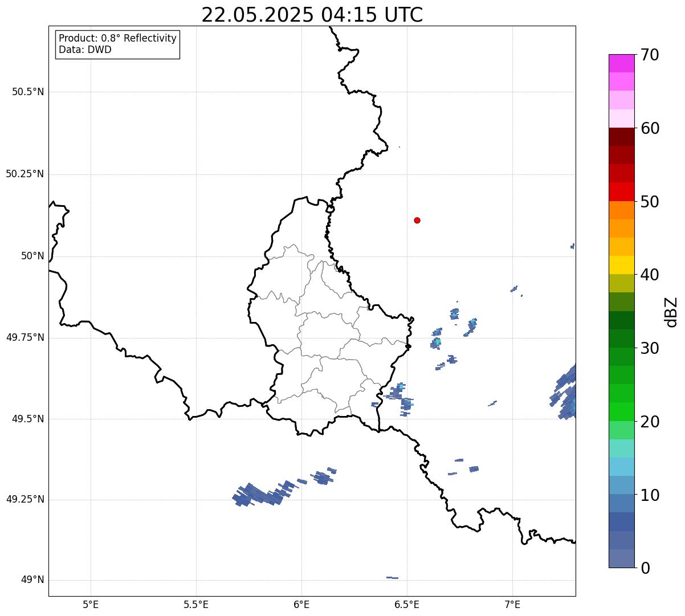Click the 50.25°N latitude label
The image size is (685, 616).
(x=25, y=174)
